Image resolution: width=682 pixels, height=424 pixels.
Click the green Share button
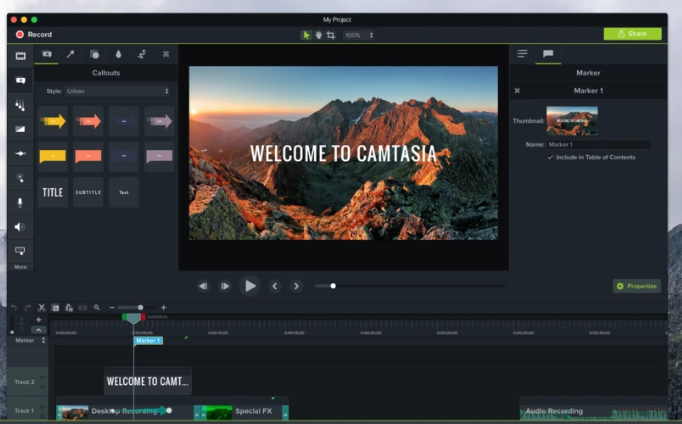pos(632,34)
